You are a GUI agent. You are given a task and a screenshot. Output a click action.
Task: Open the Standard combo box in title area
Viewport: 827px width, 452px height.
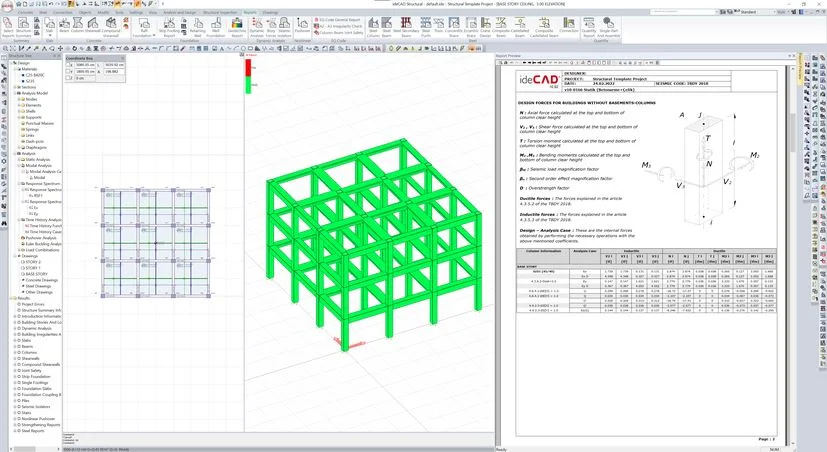(x=758, y=12)
